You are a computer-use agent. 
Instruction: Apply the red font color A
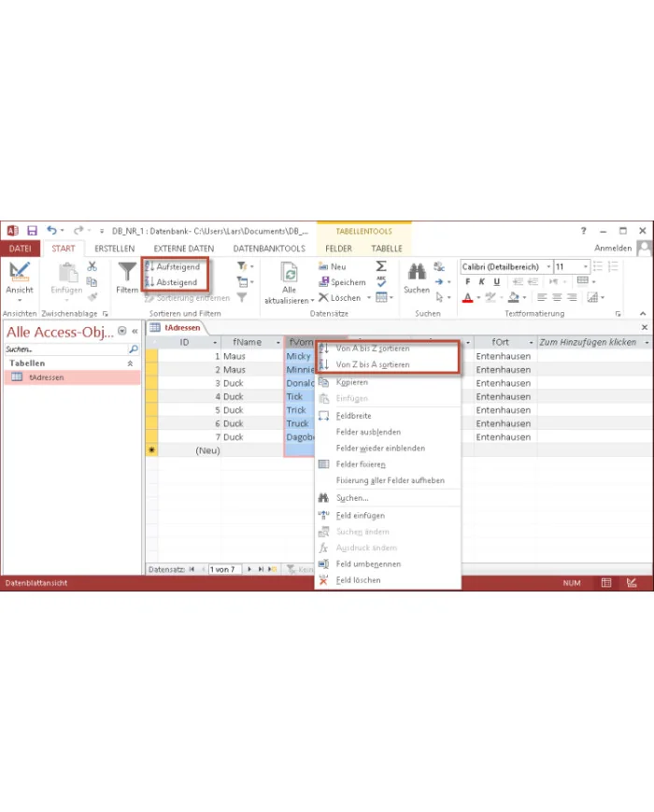pyautogui.click(x=467, y=298)
